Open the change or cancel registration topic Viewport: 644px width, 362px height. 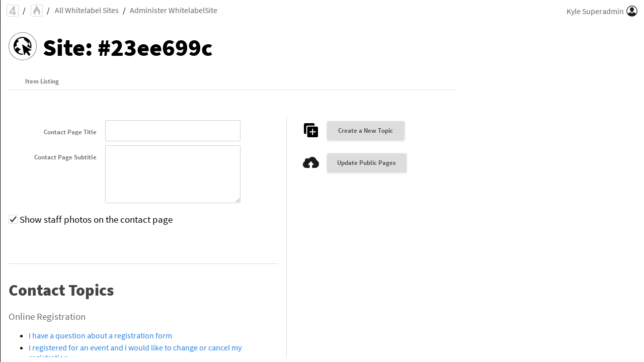[135, 347]
